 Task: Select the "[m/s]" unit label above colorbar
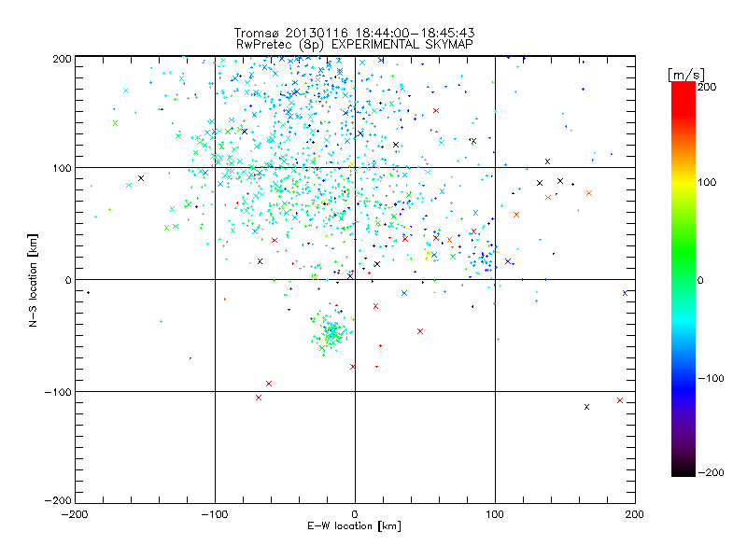[x=686, y=75]
